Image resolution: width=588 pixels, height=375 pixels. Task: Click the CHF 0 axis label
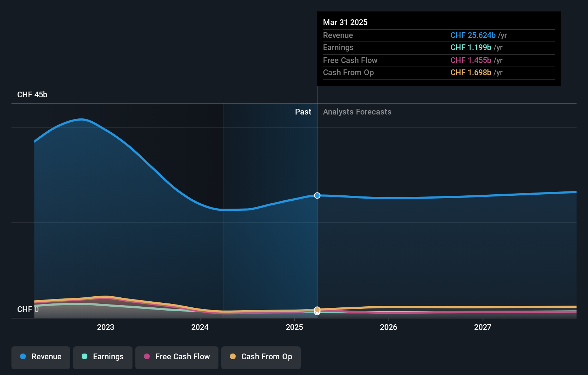[x=28, y=309]
